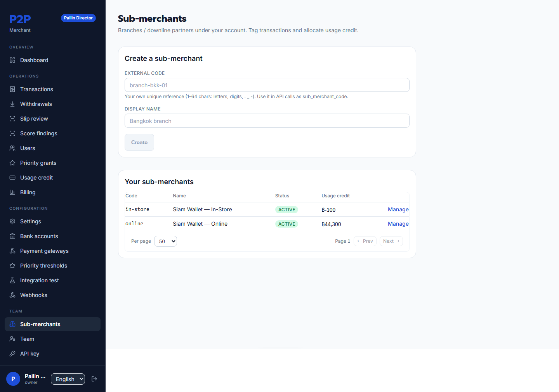Open the English language selector
Screen dimensions: 559x392
68,379
